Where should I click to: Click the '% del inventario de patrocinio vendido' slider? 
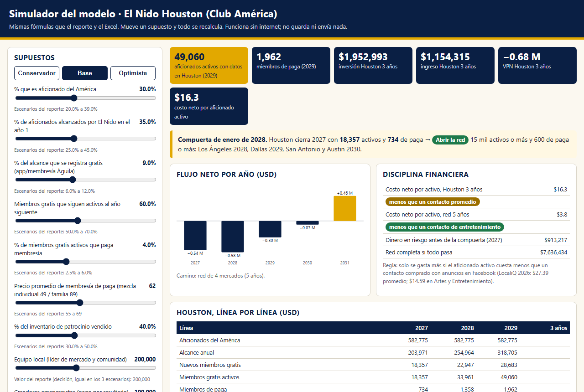click(85, 335)
